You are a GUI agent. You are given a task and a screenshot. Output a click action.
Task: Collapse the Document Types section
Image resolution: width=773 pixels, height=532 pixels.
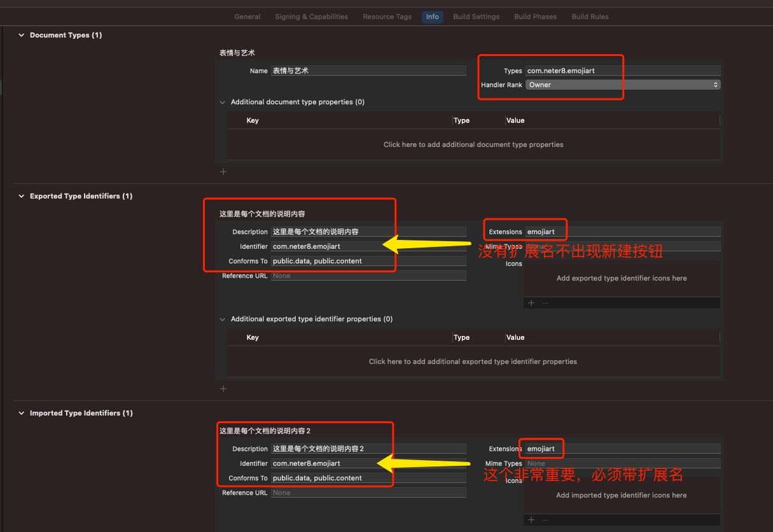tap(22, 36)
